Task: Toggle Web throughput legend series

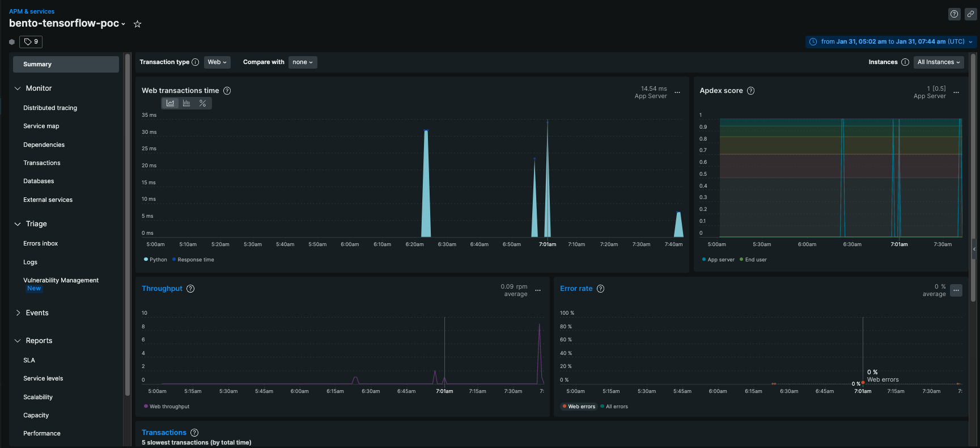Action: click(167, 407)
